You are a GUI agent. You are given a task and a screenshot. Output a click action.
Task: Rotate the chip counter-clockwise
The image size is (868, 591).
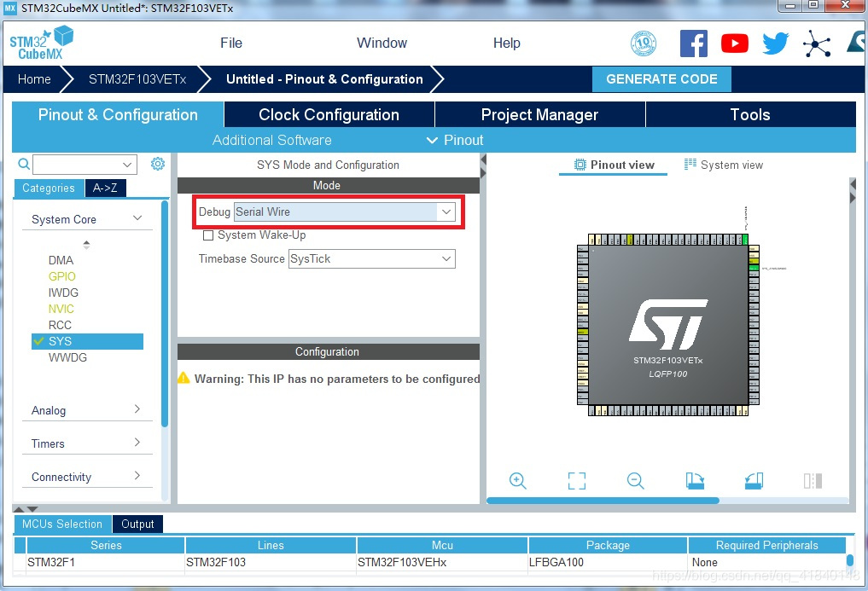click(x=754, y=480)
